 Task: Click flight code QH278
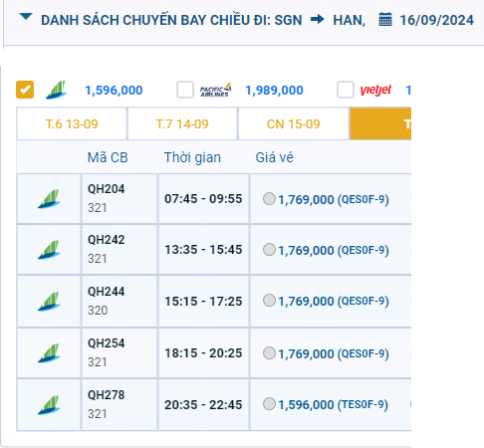[x=107, y=395]
